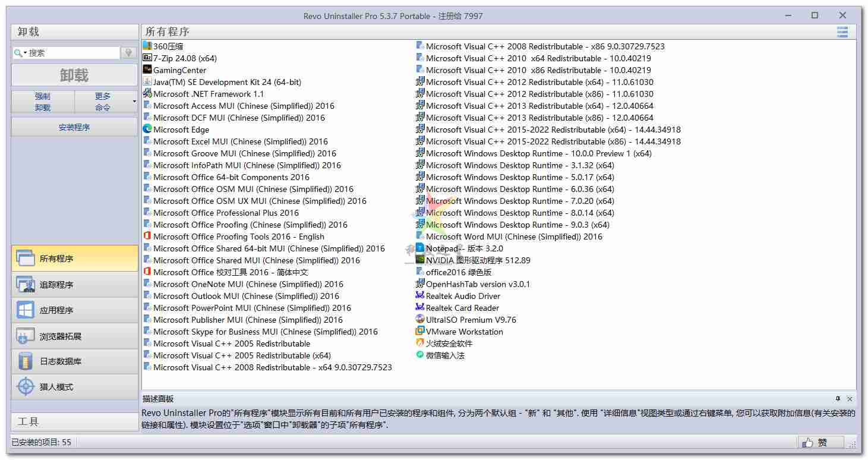Screen dimensions: 868x460
Task: Close the 描述面板 description panel
Action: tap(850, 399)
